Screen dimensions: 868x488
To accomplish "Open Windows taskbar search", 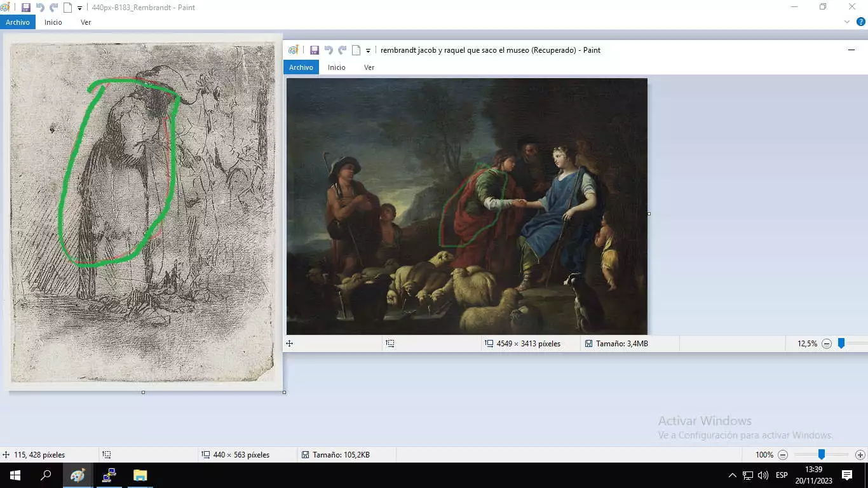I will (46, 475).
